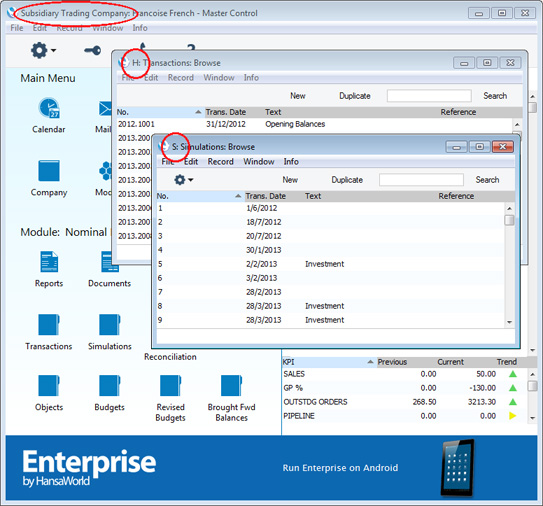Viewport: 543px width, 506px height.
Task: Click scroll up arrow in Simulations list
Action: (x=509, y=208)
